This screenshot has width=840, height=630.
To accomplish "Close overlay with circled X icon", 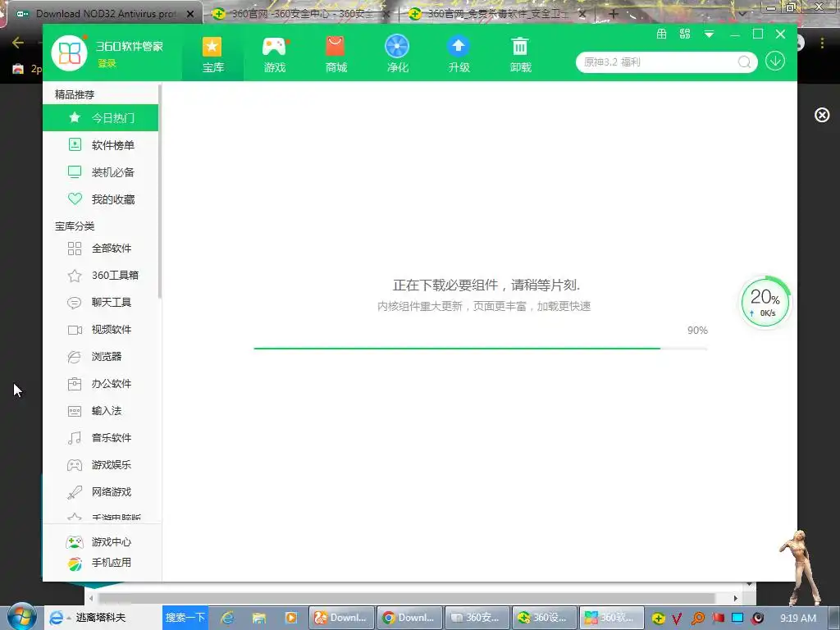I will point(822,115).
